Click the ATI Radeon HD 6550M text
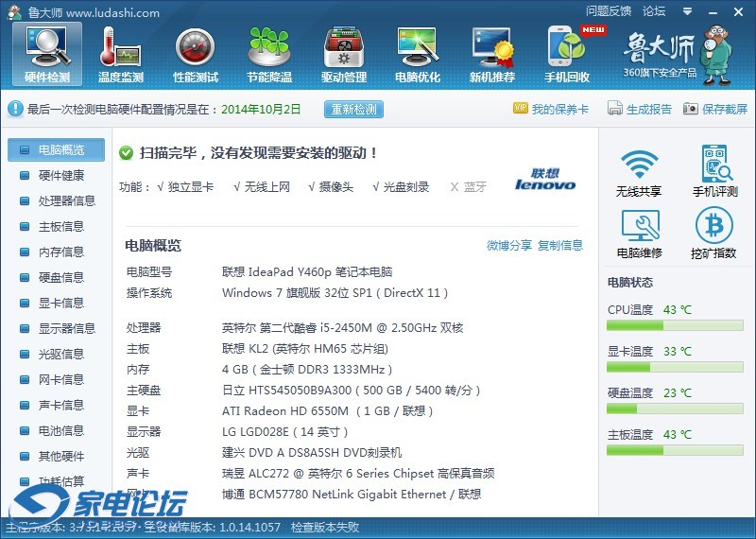This screenshot has height=539, width=756. point(327,411)
